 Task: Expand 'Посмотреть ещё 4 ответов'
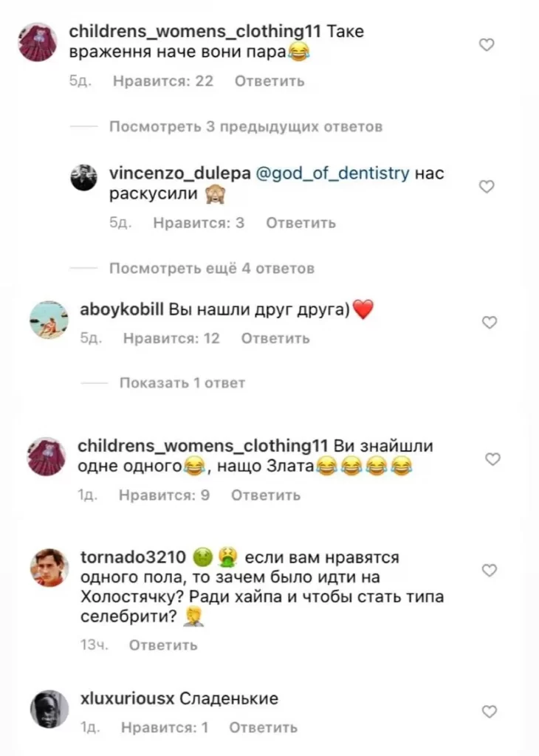point(212,268)
